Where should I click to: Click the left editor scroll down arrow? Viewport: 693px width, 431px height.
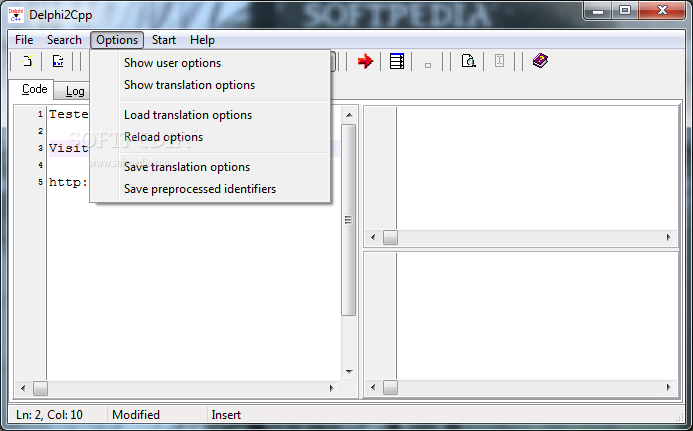click(x=349, y=372)
